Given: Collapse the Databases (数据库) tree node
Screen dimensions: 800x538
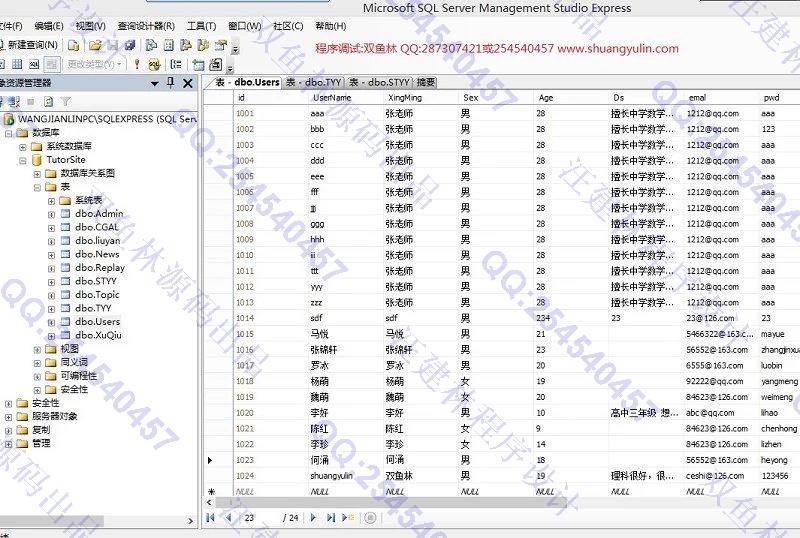Looking at the screenshot, I should [x=8, y=133].
